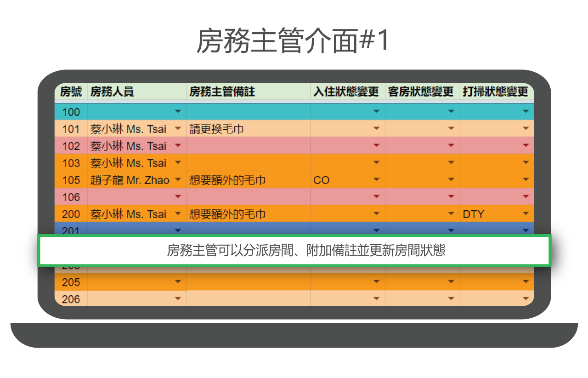The width and height of the screenshot is (588, 378).
Task: Click the 想要額外的毛巾 note in room 200
Action: [x=227, y=214]
